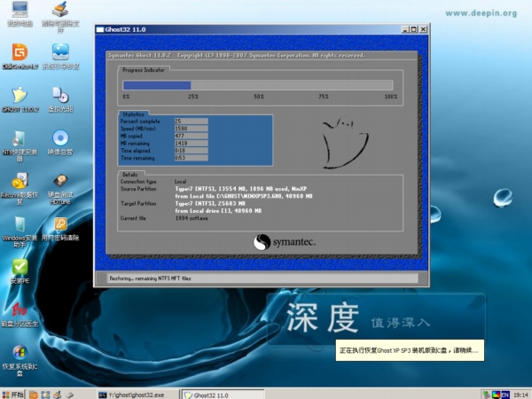Close the Ghost32 11.0 window
This screenshot has height=399, width=532.
(423, 29)
